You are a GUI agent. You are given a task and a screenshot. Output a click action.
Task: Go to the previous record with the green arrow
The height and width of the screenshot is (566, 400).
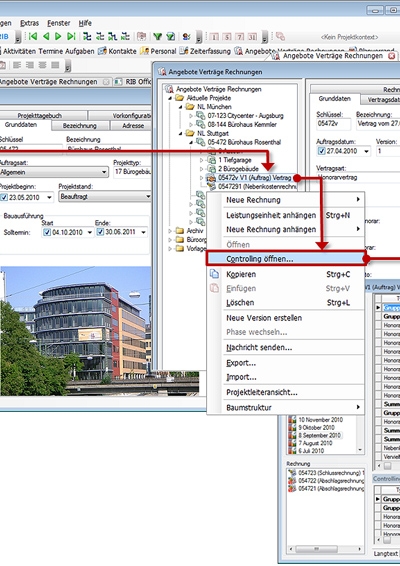(46, 36)
